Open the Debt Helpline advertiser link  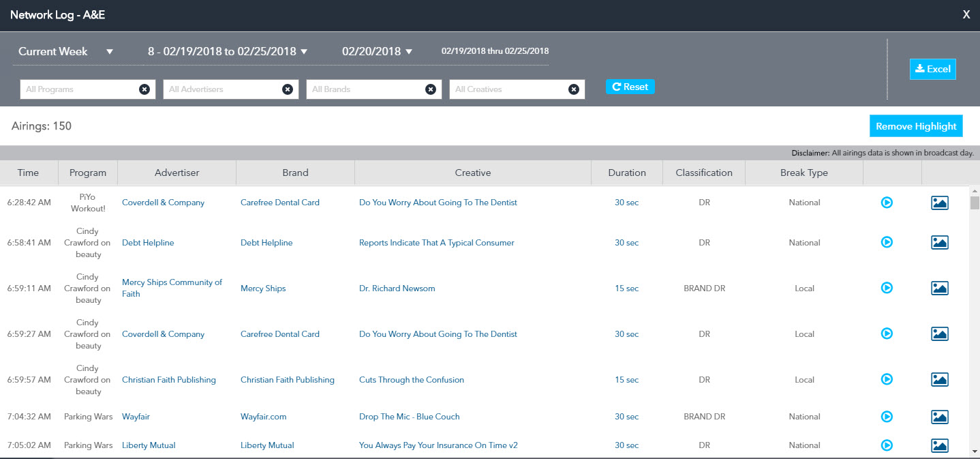148,243
